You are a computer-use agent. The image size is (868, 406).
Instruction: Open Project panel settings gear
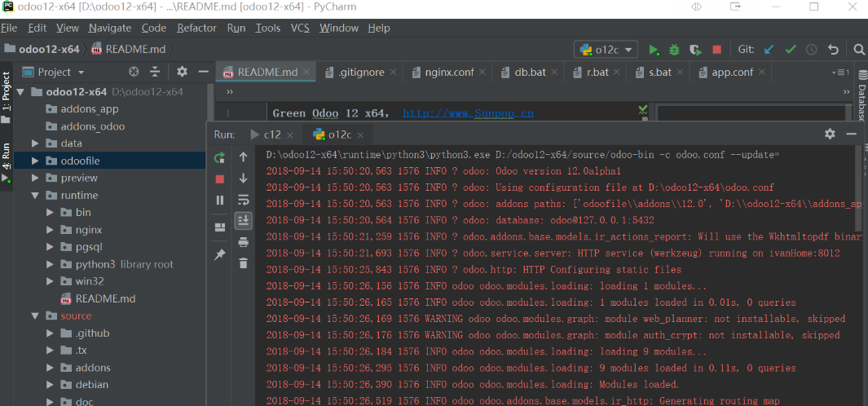click(182, 72)
